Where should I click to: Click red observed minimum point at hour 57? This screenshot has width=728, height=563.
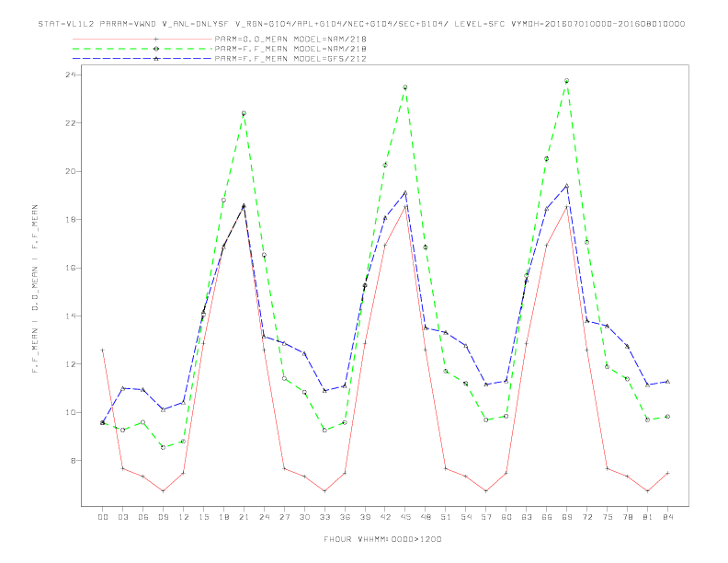pos(486,491)
